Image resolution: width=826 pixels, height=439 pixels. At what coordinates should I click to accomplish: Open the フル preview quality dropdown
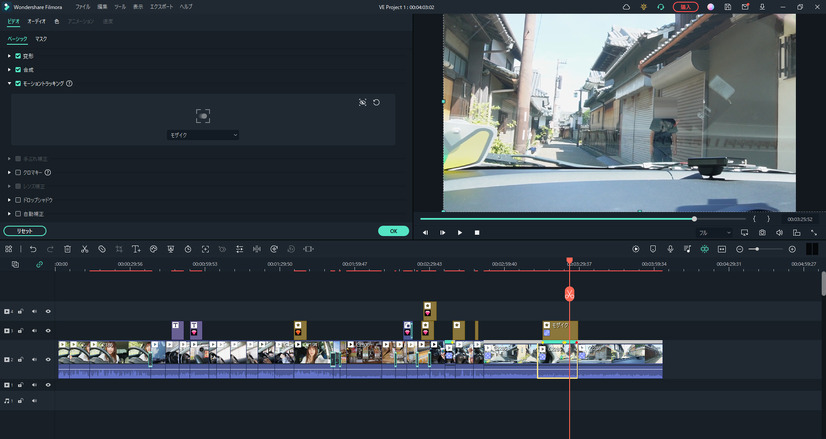click(x=714, y=232)
